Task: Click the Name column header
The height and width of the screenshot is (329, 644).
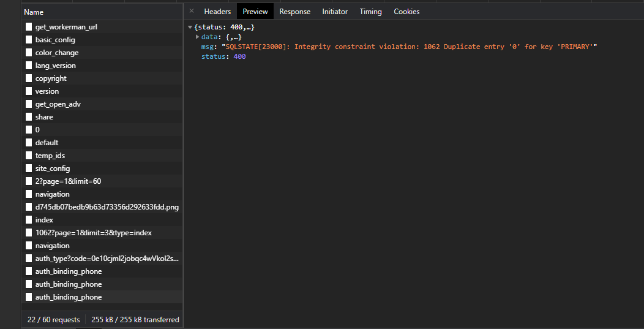Action: tap(102, 12)
